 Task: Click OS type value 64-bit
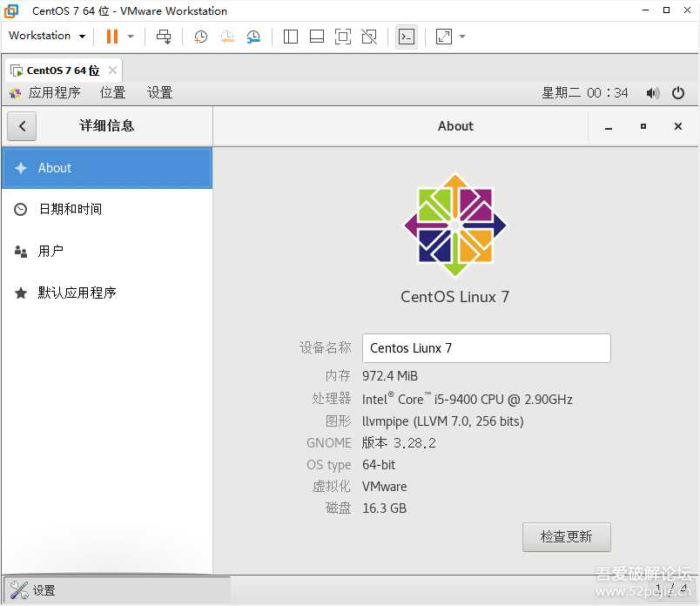(x=379, y=465)
